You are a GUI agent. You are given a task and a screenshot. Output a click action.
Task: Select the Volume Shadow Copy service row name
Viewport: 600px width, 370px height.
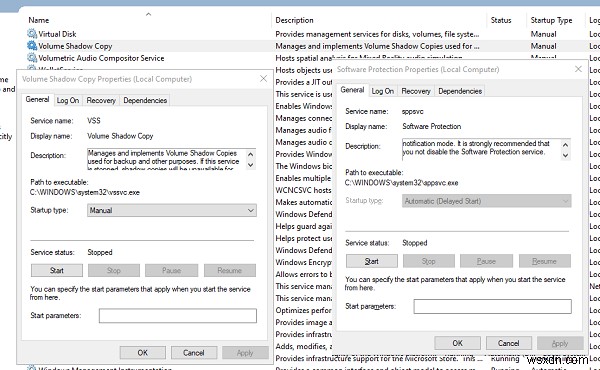click(75, 46)
